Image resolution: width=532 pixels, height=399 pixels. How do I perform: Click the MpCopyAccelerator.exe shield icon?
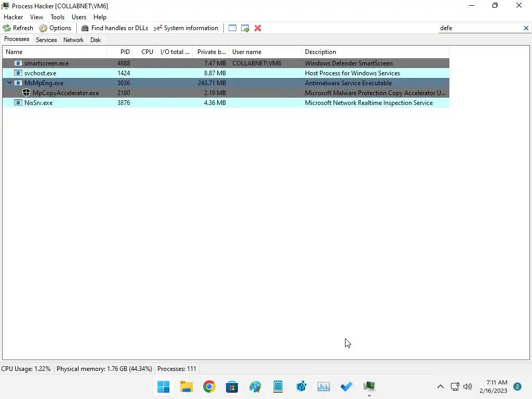click(26, 92)
